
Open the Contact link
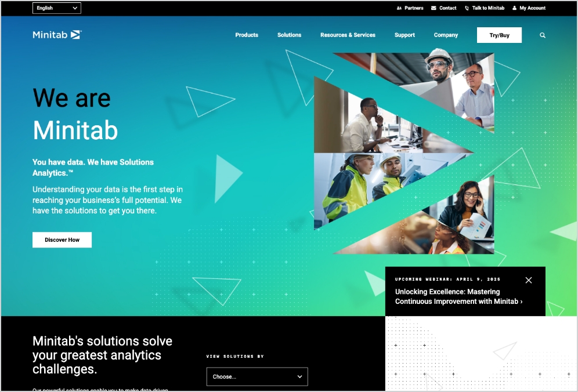tap(447, 8)
